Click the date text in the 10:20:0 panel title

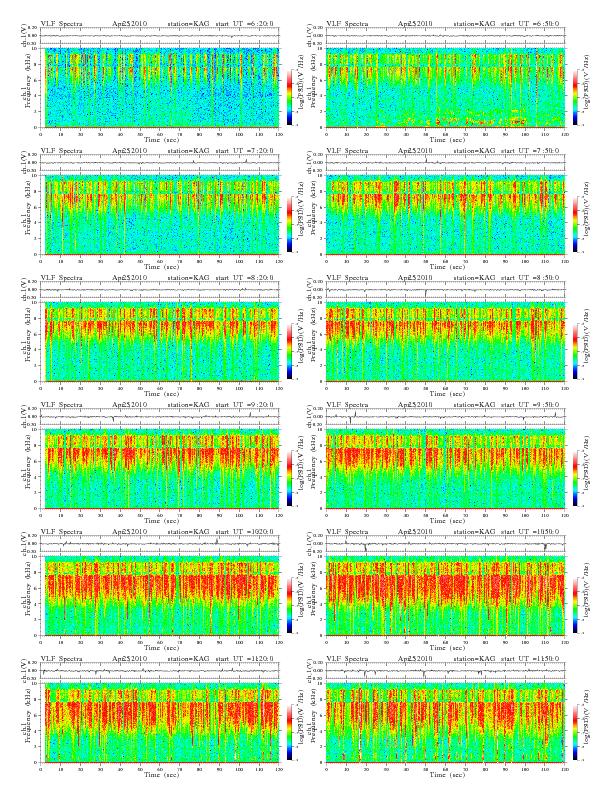click(x=129, y=532)
